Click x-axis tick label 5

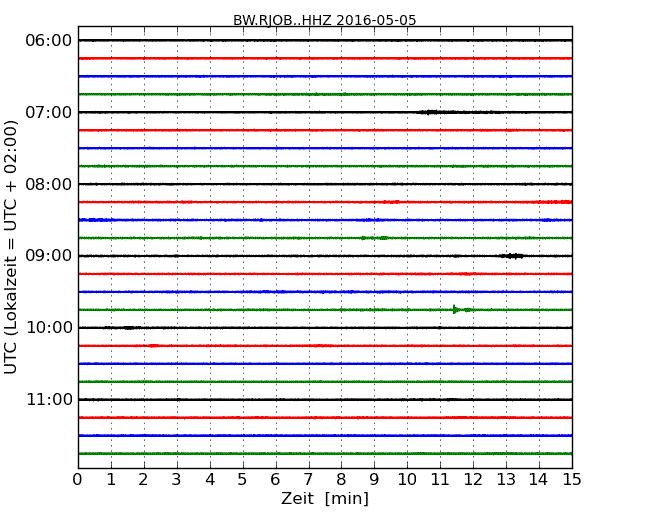pos(242,480)
